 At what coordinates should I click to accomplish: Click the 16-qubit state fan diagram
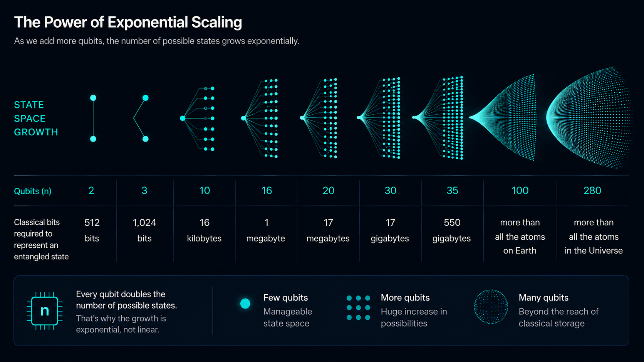260,118
